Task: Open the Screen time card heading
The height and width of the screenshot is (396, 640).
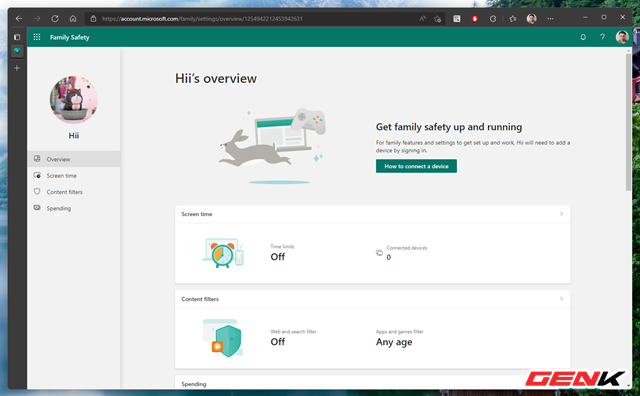Action: click(197, 214)
